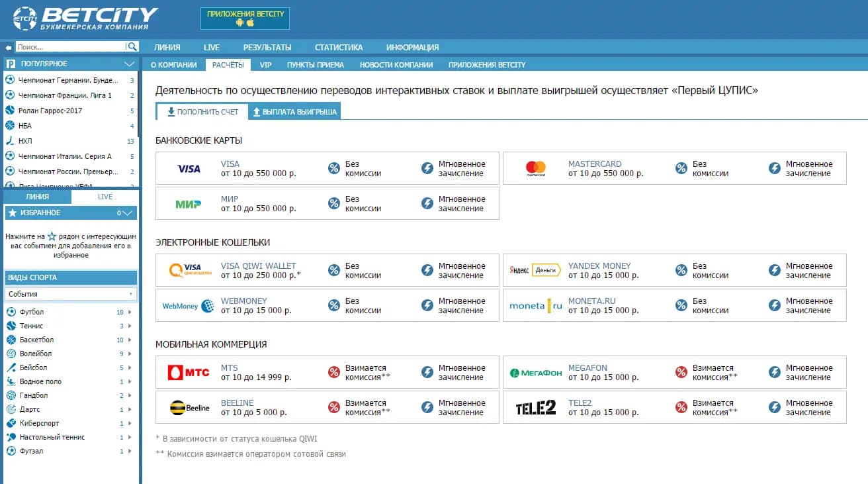Select the moneta.ru logo
Screen dimensions: 868x484
coord(536,306)
